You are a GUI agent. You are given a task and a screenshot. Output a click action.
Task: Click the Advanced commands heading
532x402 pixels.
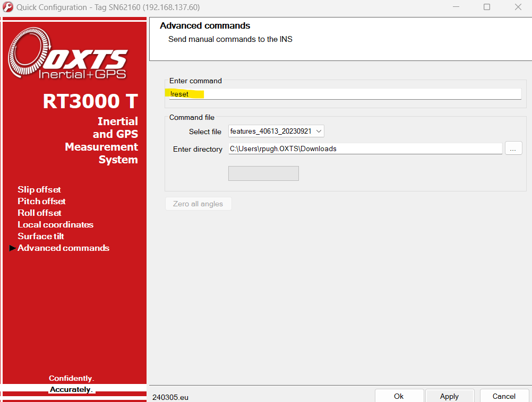tap(205, 26)
